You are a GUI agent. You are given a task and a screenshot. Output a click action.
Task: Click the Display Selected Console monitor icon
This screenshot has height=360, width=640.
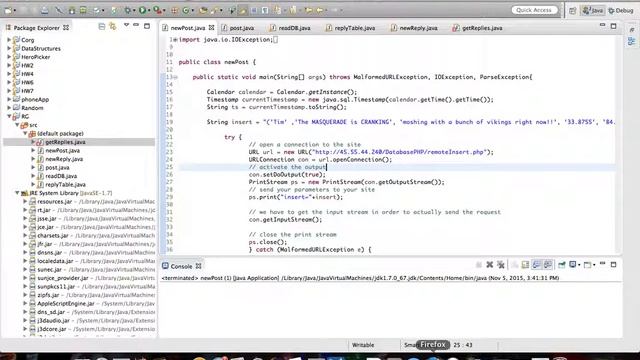pyautogui.click(x=573, y=265)
